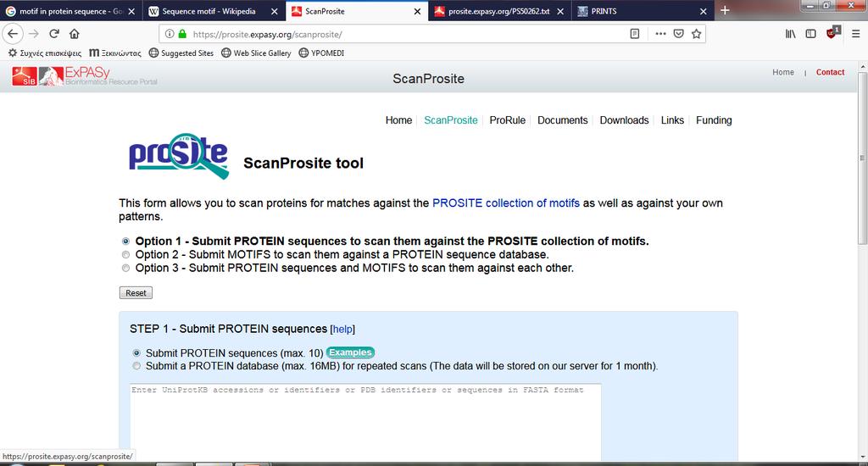The width and height of the screenshot is (868, 466).
Task: Close the Sequence motif Wikipedia tab
Action: pyautogui.click(x=274, y=11)
